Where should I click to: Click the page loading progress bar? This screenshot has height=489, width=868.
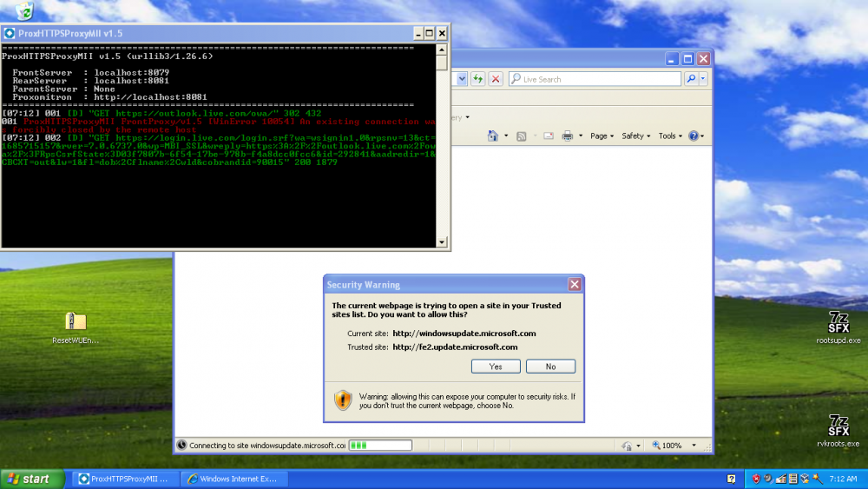(x=380, y=446)
